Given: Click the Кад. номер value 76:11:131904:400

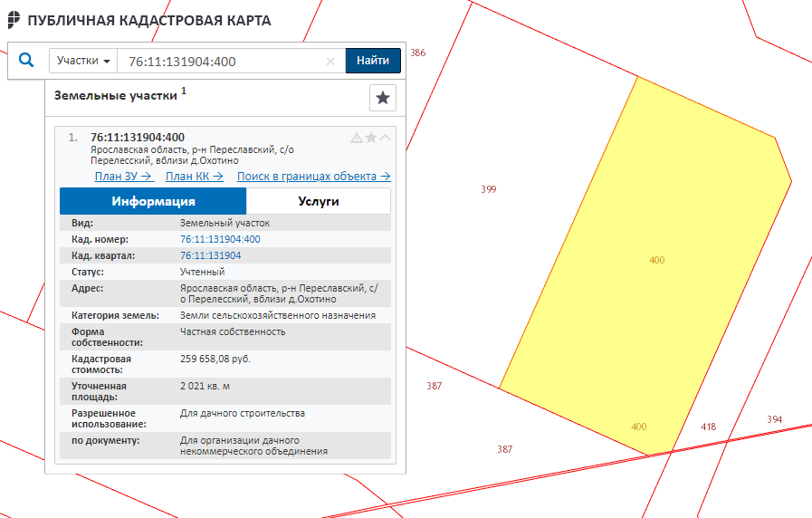Looking at the screenshot, I should coord(220,239).
